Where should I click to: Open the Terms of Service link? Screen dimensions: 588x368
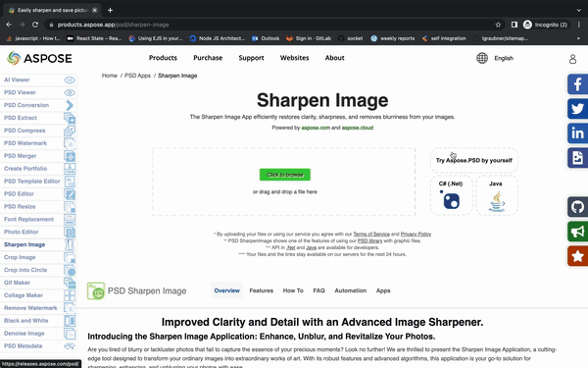tap(371, 234)
